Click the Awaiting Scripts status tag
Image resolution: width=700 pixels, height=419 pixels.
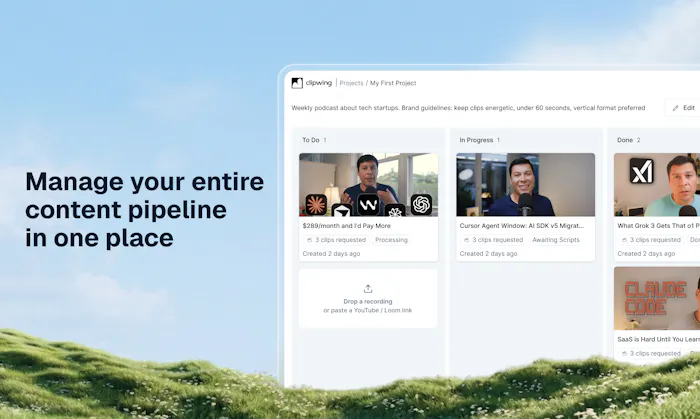pyautogui.click(x=556, y=240)
